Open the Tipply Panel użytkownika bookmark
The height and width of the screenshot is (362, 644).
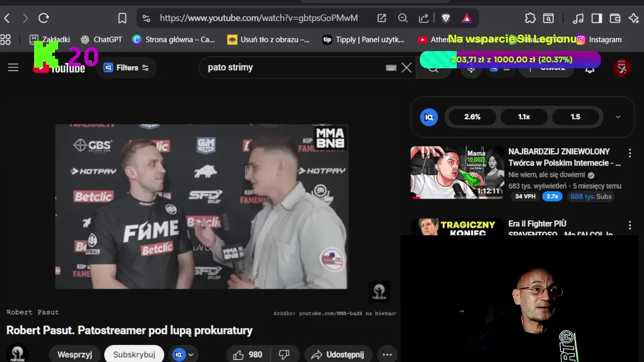[363, 39]
